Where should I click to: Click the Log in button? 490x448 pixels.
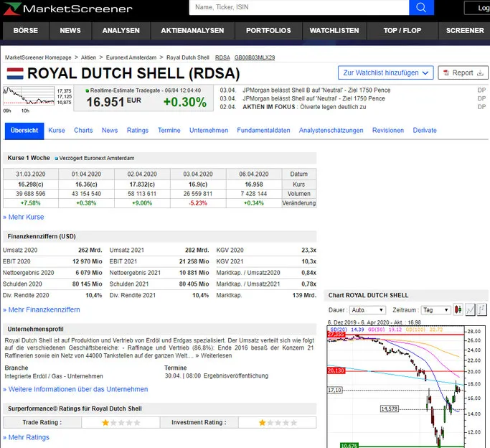coord(478,8)
